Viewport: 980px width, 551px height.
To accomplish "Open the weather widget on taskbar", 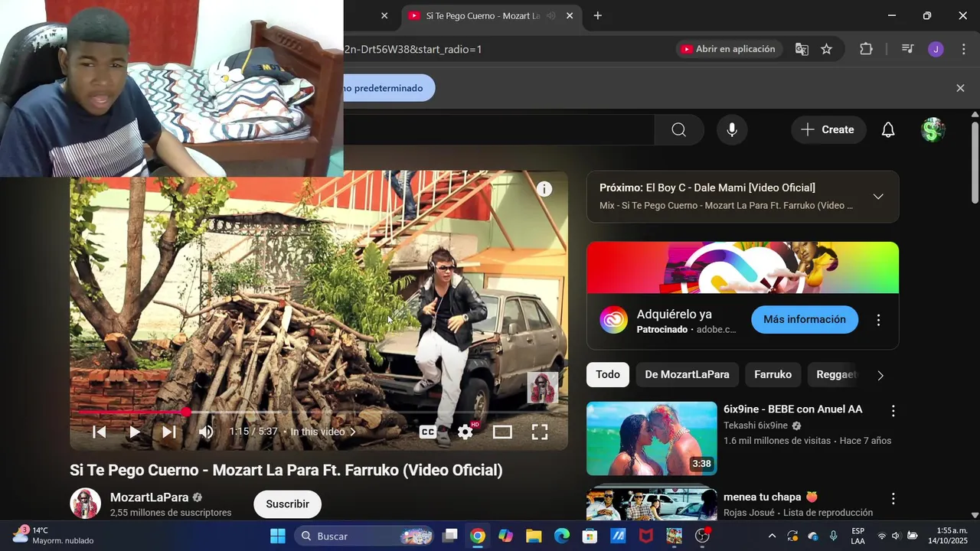I will (x=54, y=536).
